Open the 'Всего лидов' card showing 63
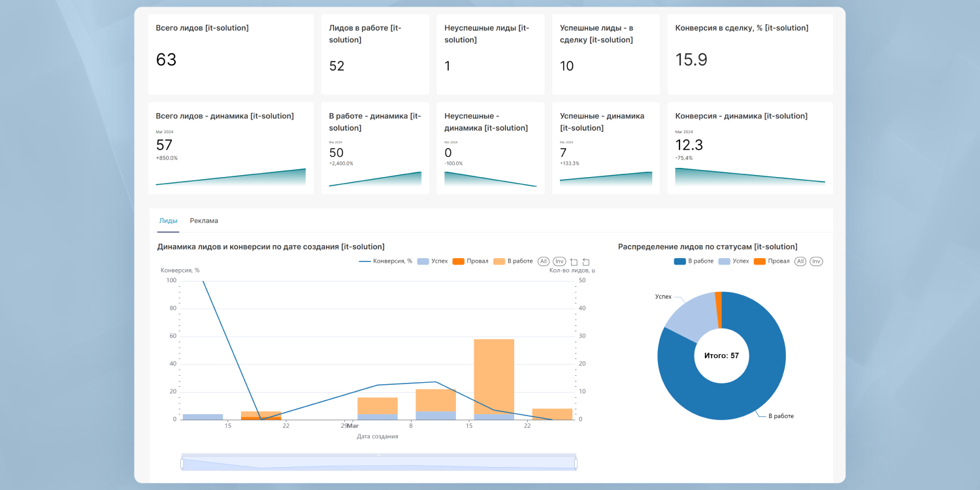The image size is (980, 490). [231, 55]
